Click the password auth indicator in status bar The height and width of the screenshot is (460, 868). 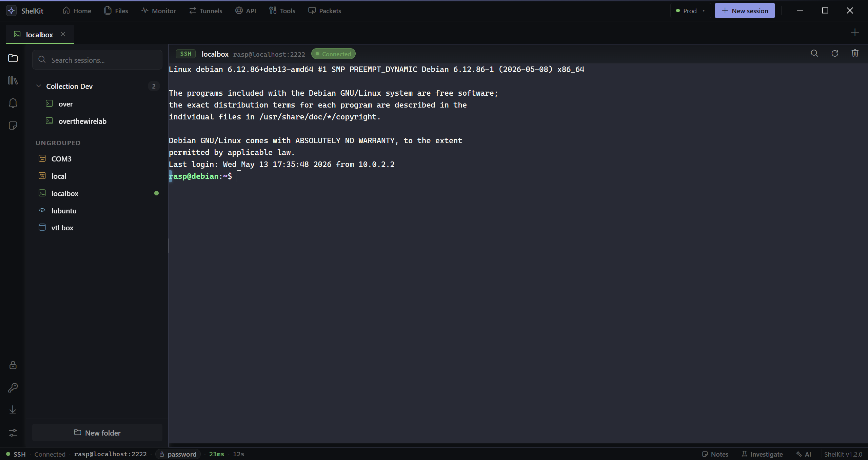(x=178, y=454)
